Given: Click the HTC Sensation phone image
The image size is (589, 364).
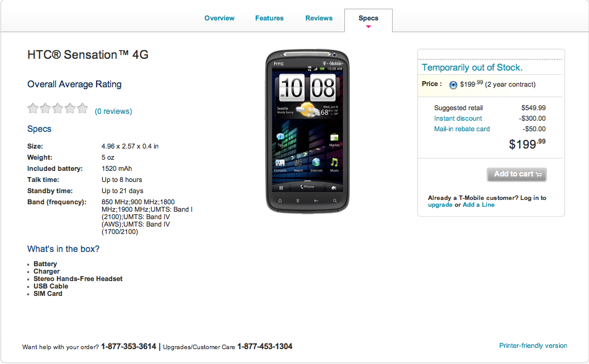Looking at the screenshot, I should tap(308, 131).
